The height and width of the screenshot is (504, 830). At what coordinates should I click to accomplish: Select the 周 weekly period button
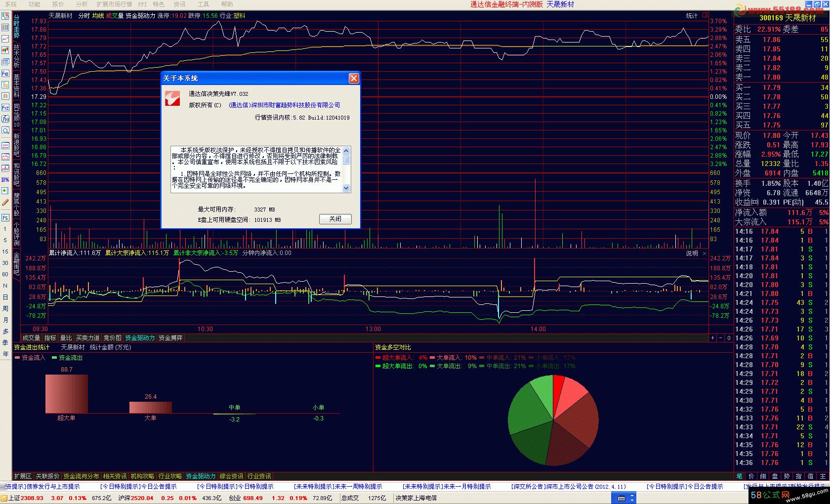[5, 308]
